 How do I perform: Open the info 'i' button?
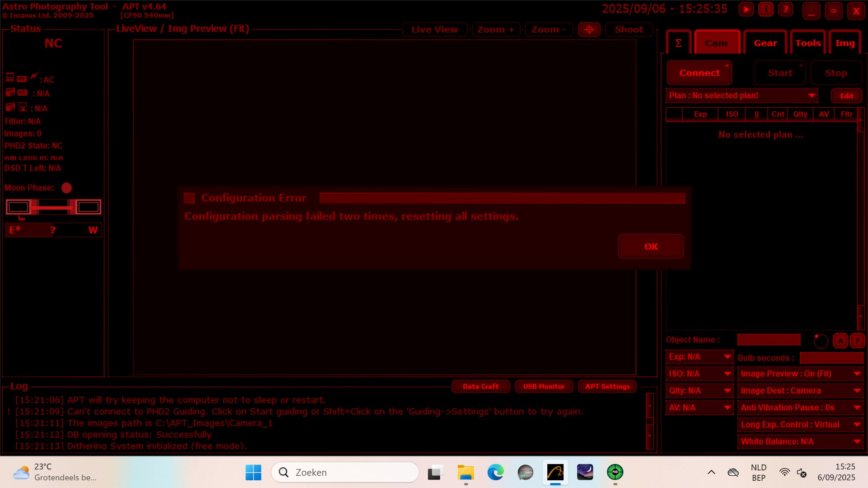tap(766, 9)
